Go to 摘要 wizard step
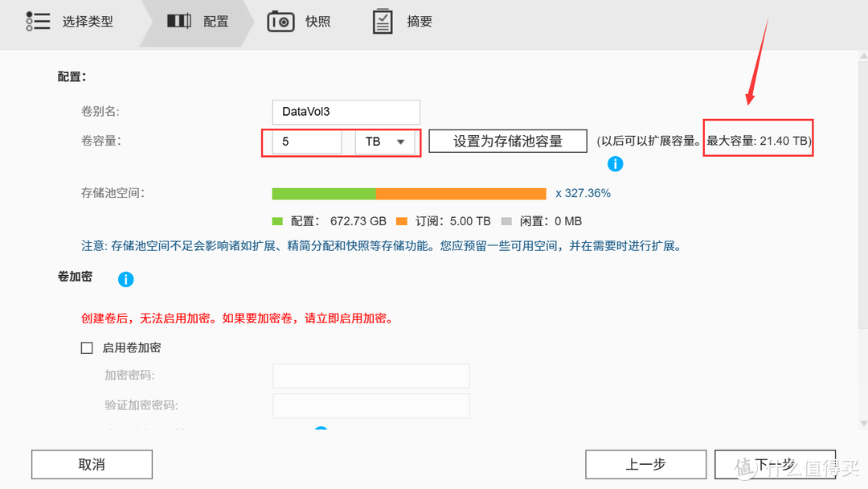This screenshot has width=868, height=489. click(419, 22)
